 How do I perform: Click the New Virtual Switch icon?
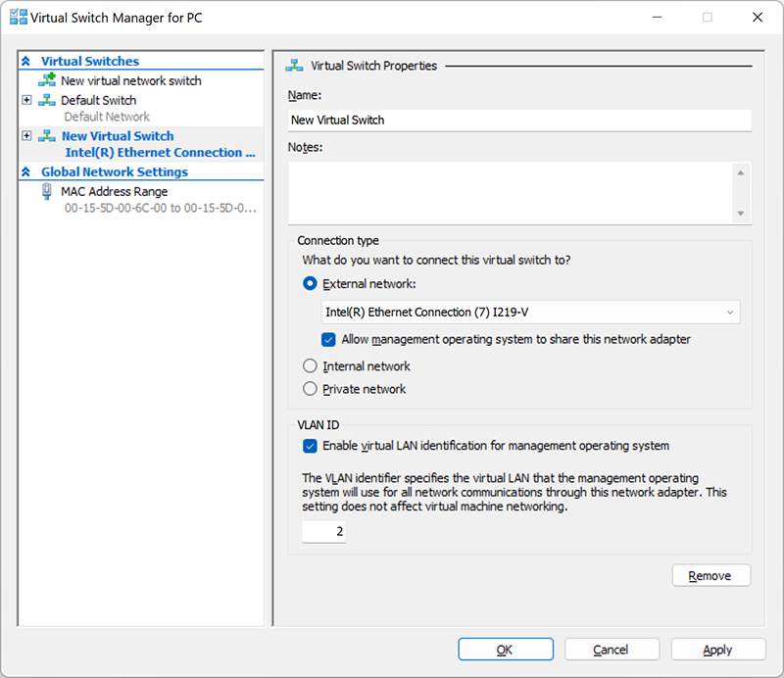[x=46, y=136]
